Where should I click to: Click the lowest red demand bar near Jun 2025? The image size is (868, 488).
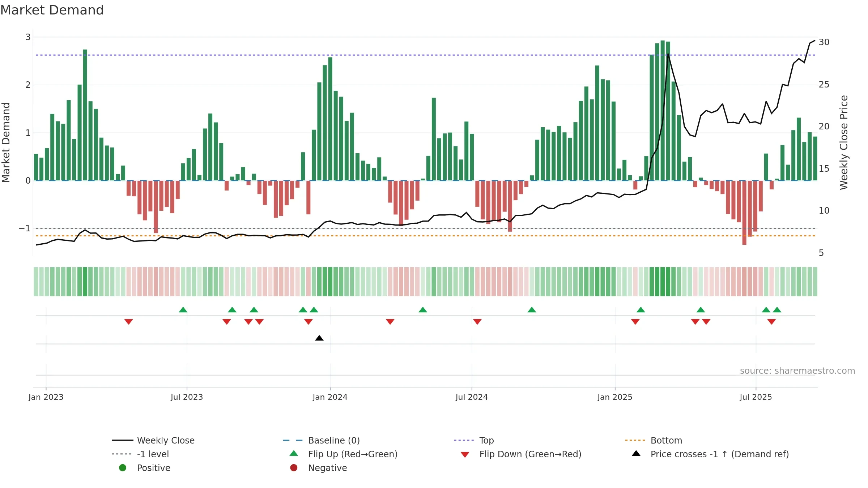(x=744, y=213)
